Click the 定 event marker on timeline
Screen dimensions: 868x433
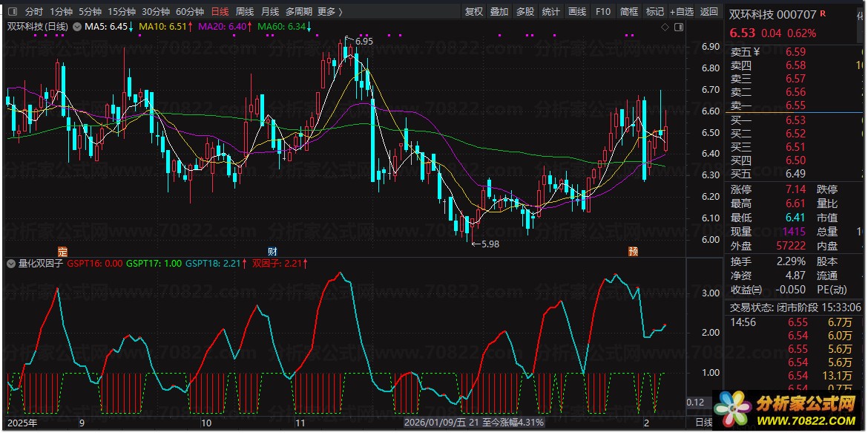coord(62,251)
